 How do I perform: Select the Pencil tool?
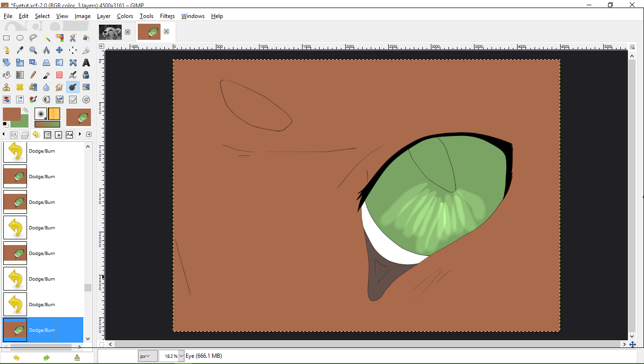click(33, 75)
